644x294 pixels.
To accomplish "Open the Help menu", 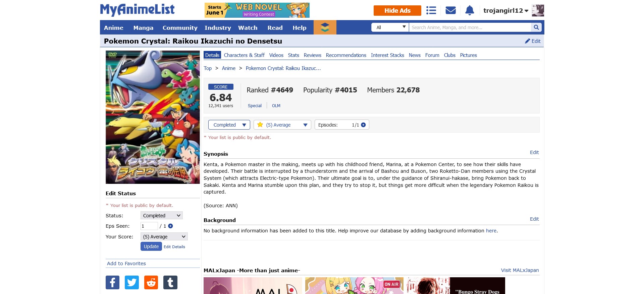I will pyautogui.click(x=300, y=28).
